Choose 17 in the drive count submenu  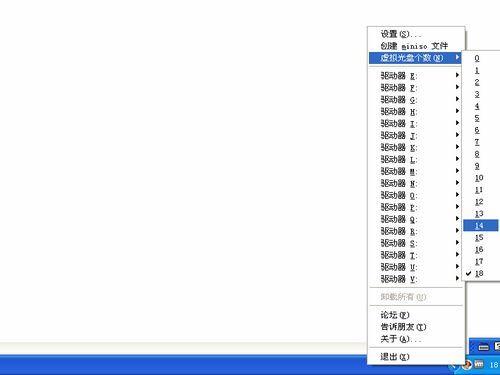click(x=481, y=262)
